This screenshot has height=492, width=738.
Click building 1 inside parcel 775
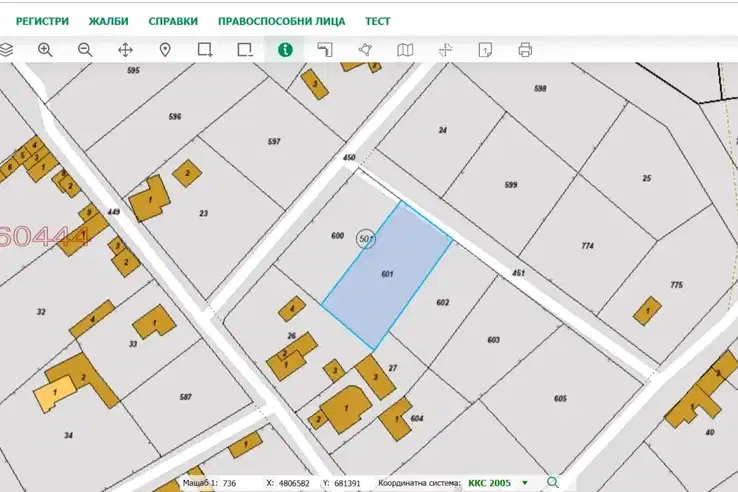coord(647,311)
